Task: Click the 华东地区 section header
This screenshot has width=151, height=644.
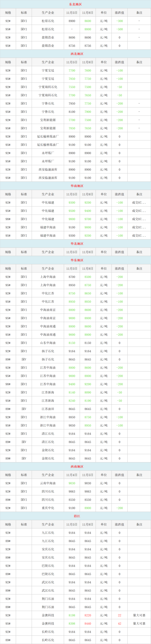Action: (77, 260)
